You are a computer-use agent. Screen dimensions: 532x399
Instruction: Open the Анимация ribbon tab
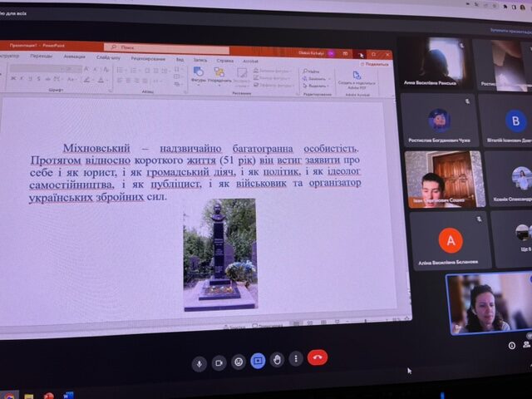point(74,57)
